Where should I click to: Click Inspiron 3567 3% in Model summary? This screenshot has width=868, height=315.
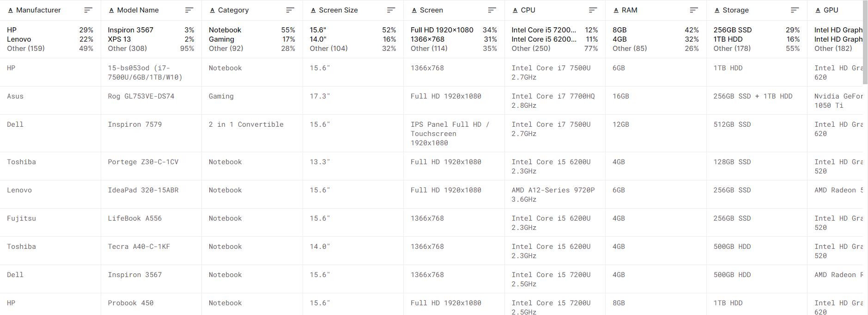click(151, 30)
